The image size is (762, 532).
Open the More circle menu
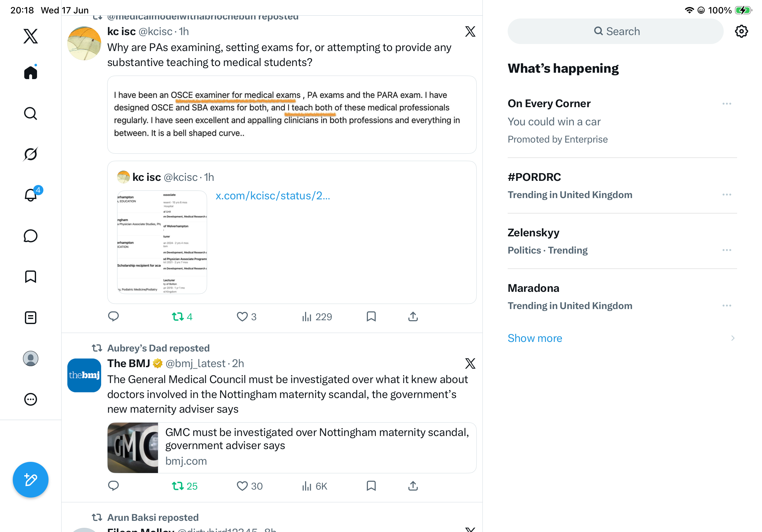coord(31,399)
